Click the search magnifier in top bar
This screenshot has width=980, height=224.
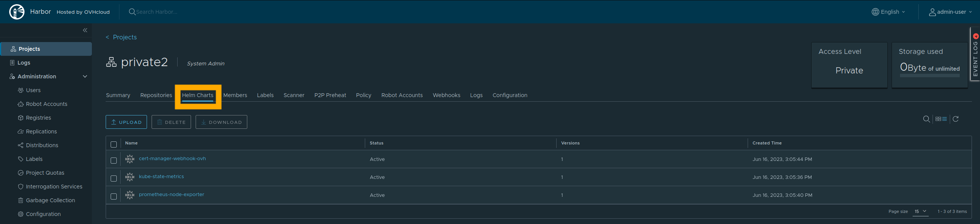click(132, 12)
